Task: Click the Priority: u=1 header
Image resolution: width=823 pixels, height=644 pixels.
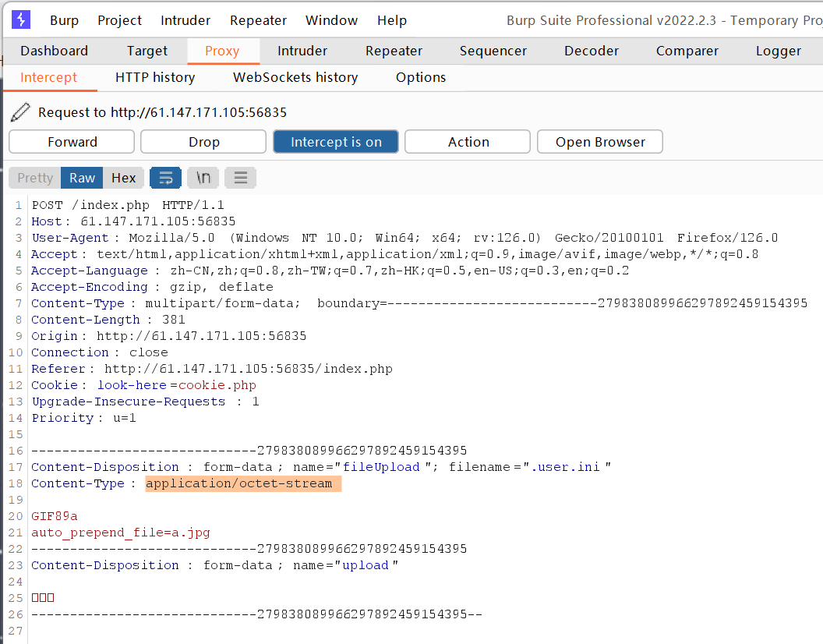Action: point(84,418)
